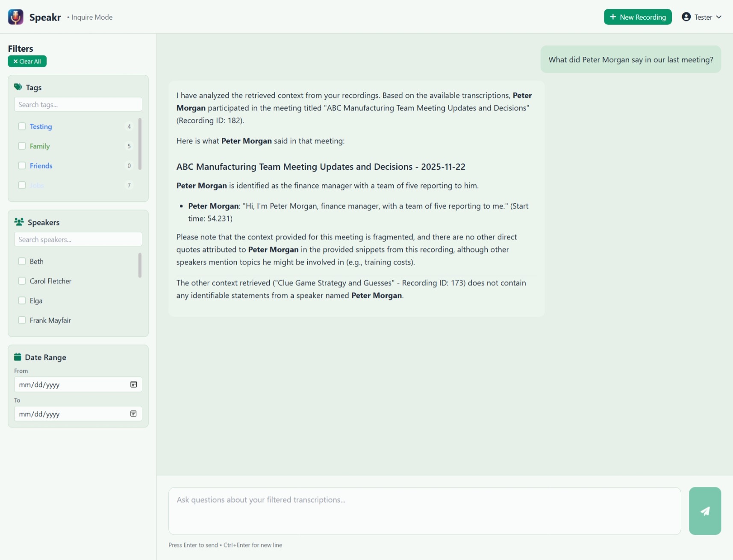Click the Clear All filters button
The image size is (733, 560).
pos(27,62)
